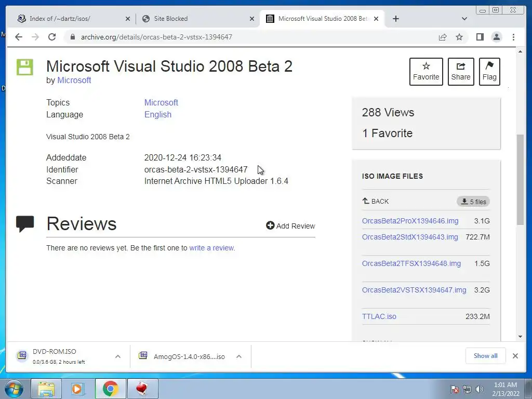Viewport: 532px width, 399px height.
Task: Open the Windows Start menu
Action: coord(14,389)
